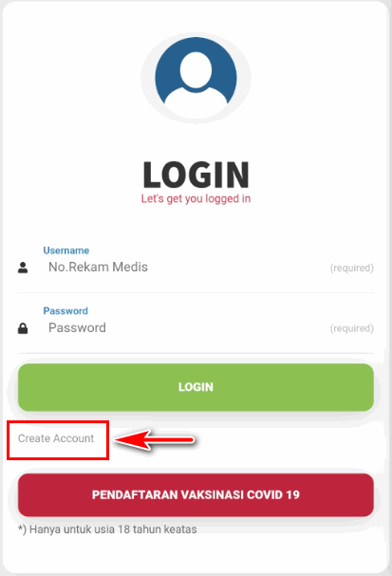Open Pendaftaran Vaksinasi Covid 19 registration
Viewport: 392px width, 576px height.
pyautogui.click(x=196, y=494)
